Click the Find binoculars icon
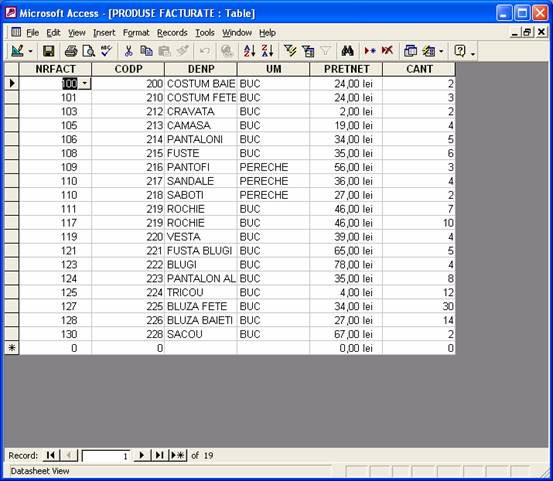Viewport: 553px width, 481px height. tap(347, 51)
